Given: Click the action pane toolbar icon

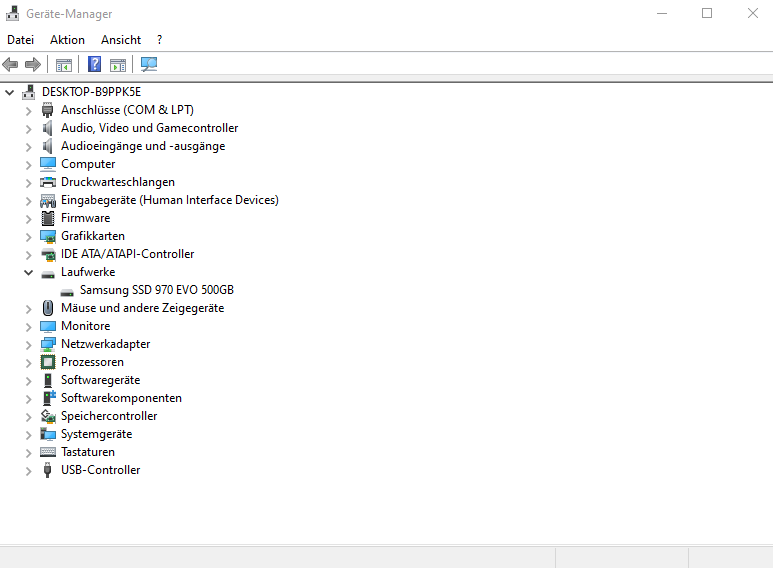Looking at the screenshot, I should pyautogui.click(x=118, y=65).
